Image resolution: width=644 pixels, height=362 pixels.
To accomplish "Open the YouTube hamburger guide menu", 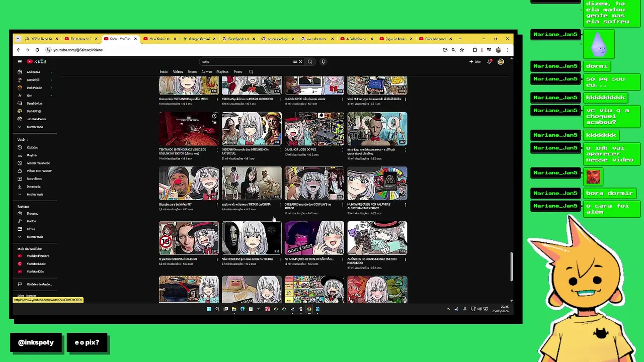I will coord(20,62).
